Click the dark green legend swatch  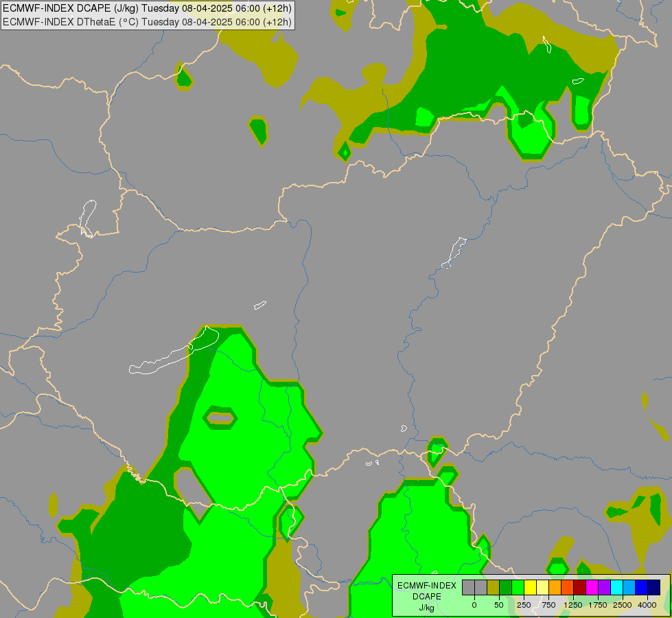click(x=506, y=587)
